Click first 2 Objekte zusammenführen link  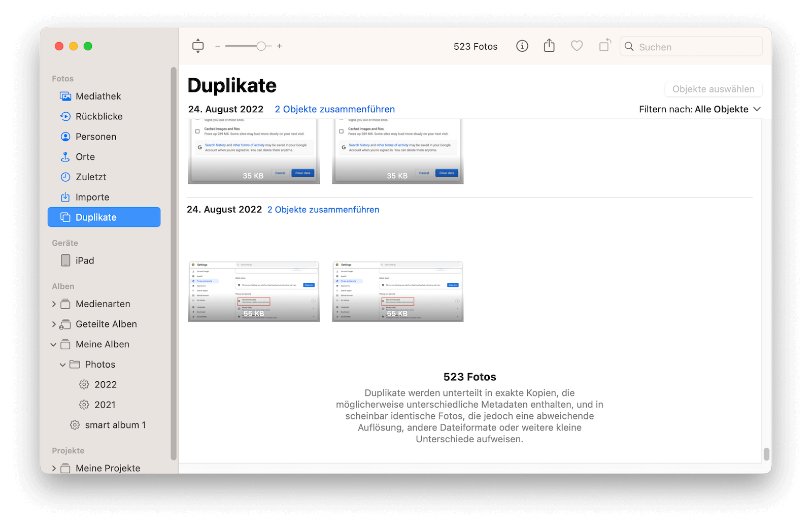click(335, 109)
